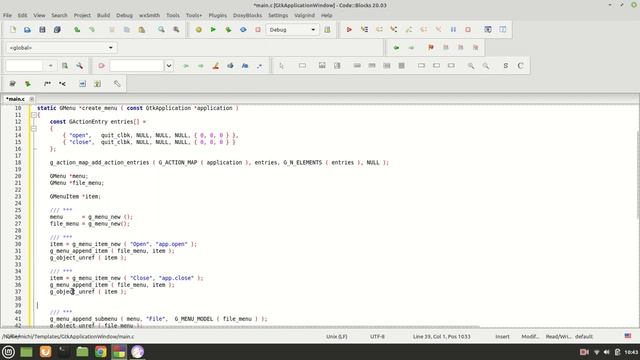Click the Unix (LF) status bar entry
640x360 pixels.
[x=337, y=337]
